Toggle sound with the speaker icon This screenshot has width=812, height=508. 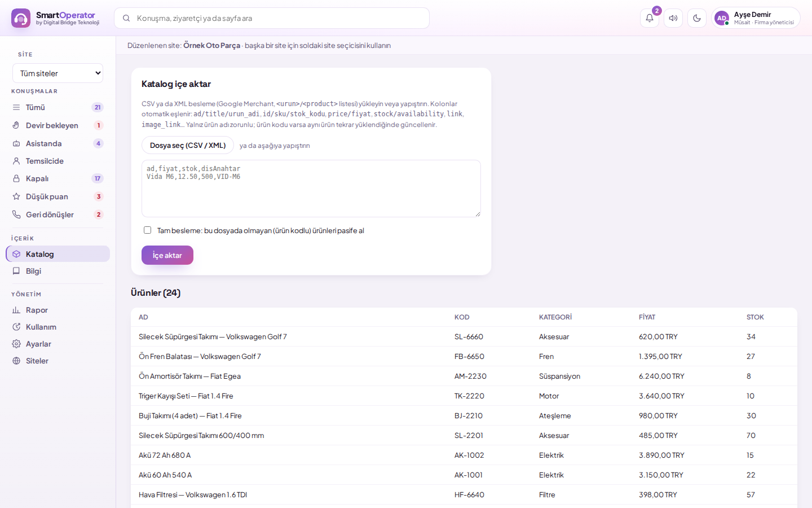pos(673,18)
